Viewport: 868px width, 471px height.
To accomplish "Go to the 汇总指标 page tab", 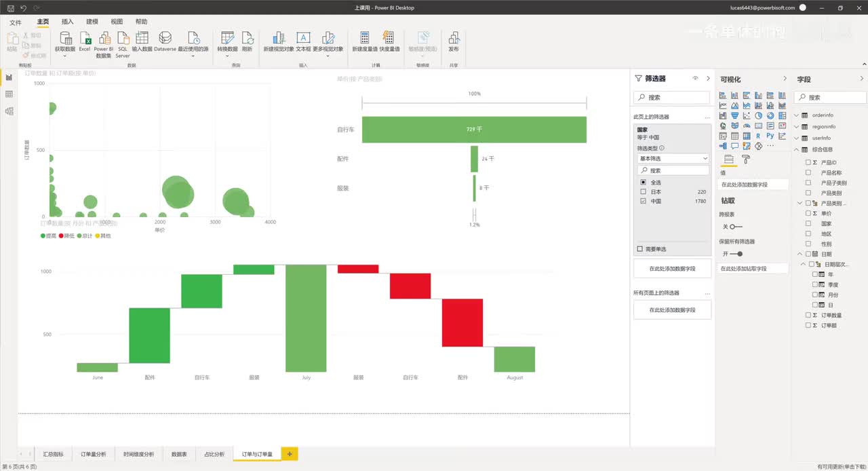I will tap(54, 454).
